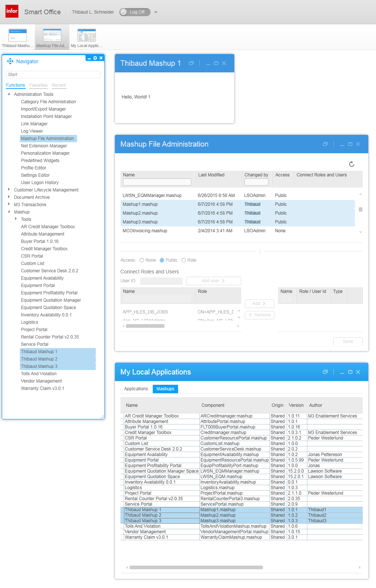Open Navigator settings gear icon
The width and height of the screenshot is (376, 588).
tap(95, 58)
